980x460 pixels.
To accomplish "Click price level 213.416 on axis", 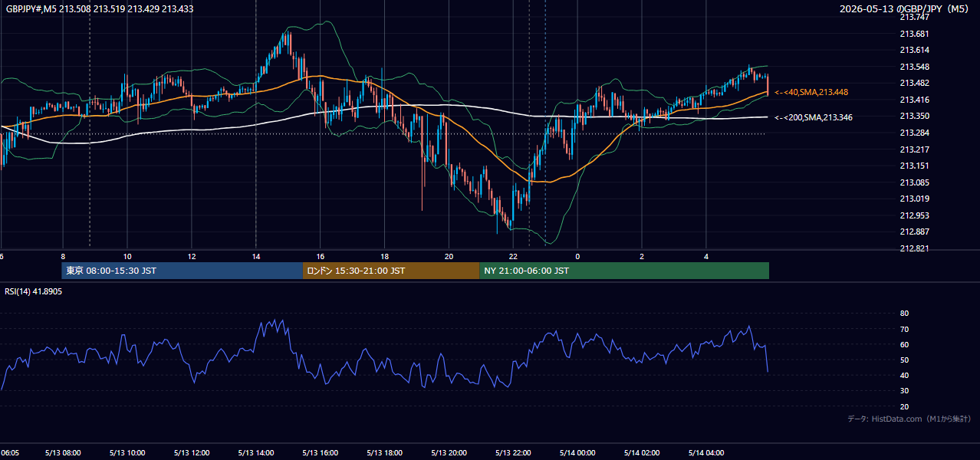I will pos(914,100).
